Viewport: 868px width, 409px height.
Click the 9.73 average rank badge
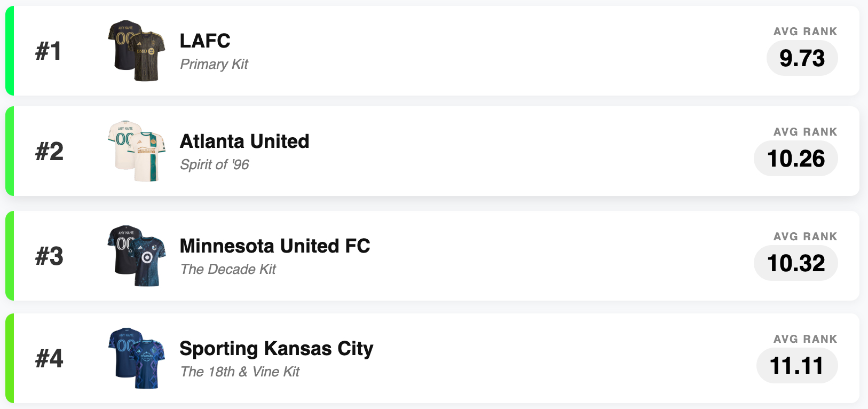click(x=802, y=58)
